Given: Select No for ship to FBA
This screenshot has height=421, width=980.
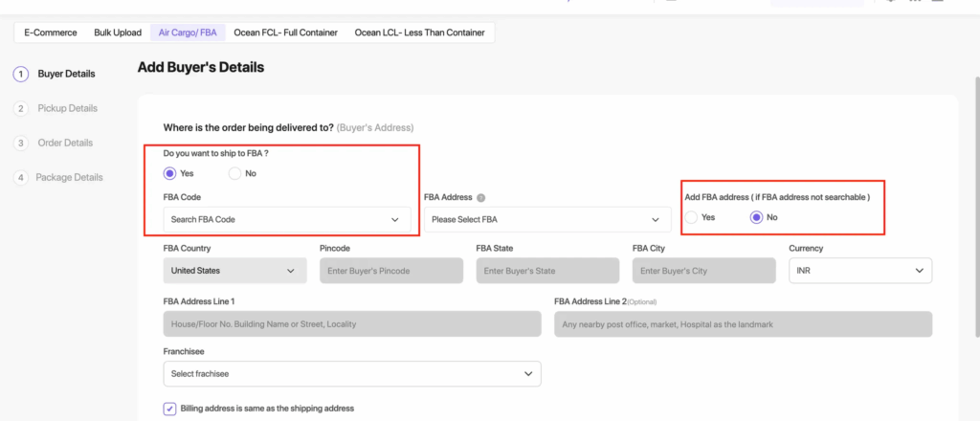Looking at the screenshot, I should [x=234, y=173].
